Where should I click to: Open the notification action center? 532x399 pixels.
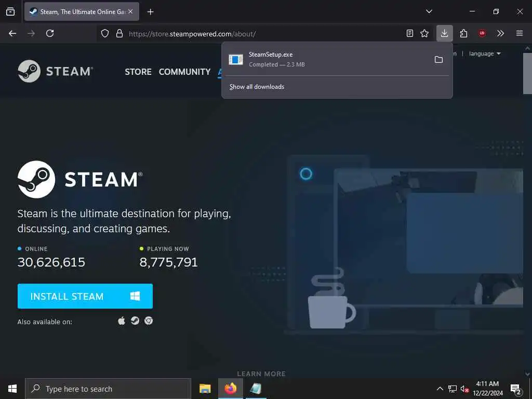pyautogui.click(x=516, y=389)
